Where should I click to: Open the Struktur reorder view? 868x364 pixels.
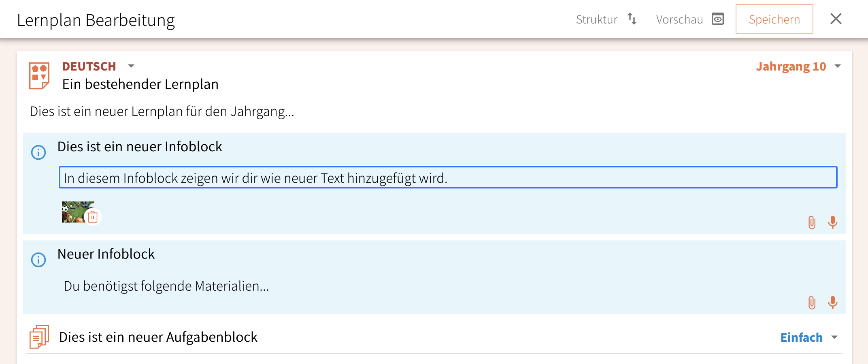pyautogui.click(x=606, y=19)
